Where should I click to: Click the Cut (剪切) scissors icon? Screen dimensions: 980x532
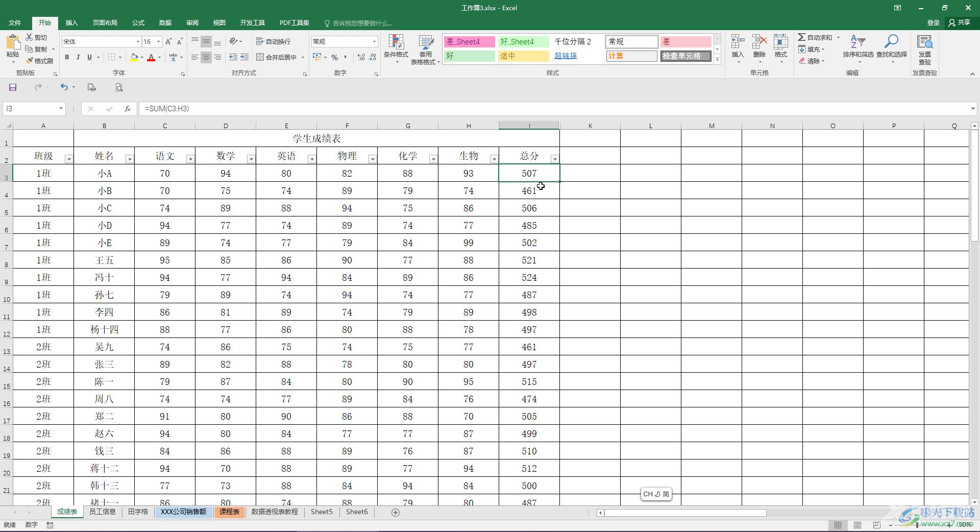pyautogui.click(x=30, y=37)
